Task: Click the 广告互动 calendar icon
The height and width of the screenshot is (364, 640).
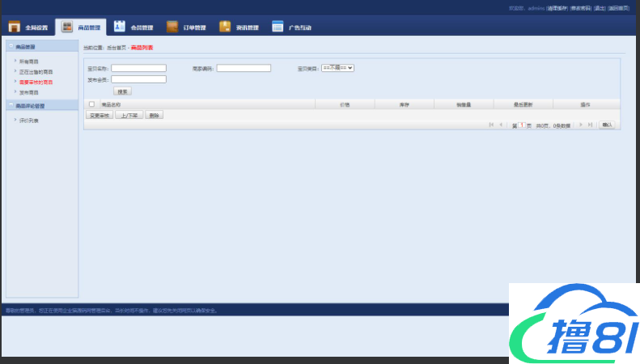Action: pos(278,27)
